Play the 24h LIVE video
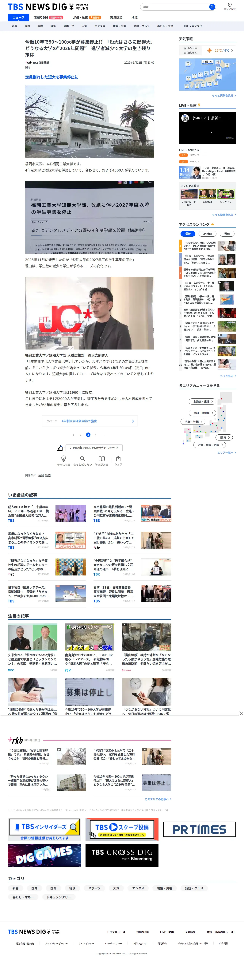The image size is (244, 980). pyautogui.click(x=208, y=128)
